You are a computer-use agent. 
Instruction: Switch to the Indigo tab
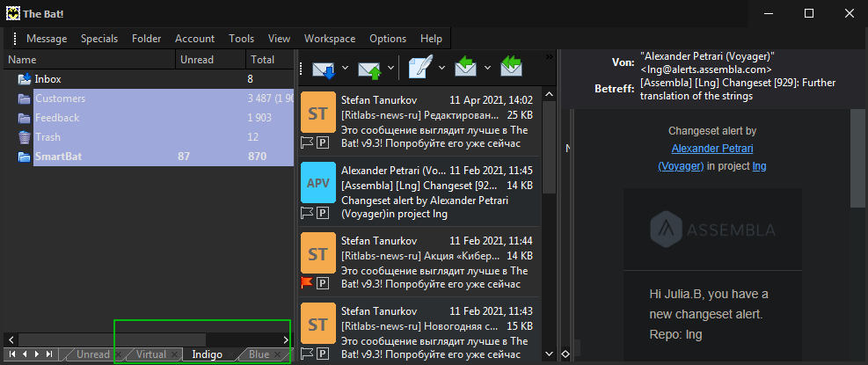point(207,354)
